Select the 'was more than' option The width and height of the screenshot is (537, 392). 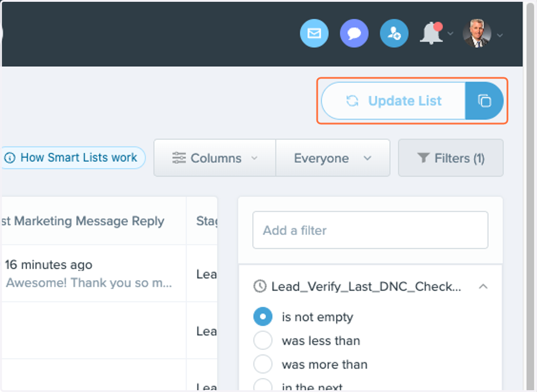pos(263,364)
